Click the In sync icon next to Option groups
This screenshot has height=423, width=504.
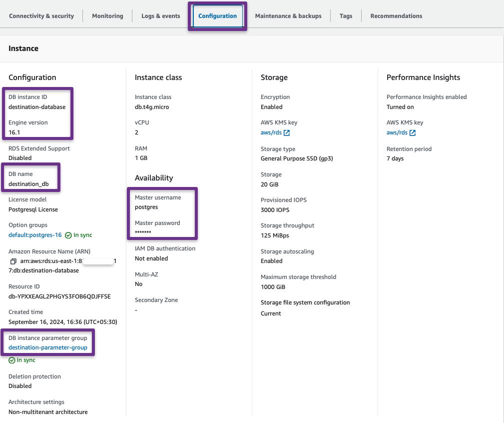(x=67, y=235)
